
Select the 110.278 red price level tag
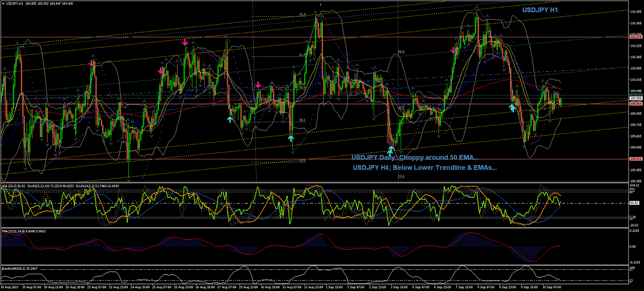click(636, 36)
